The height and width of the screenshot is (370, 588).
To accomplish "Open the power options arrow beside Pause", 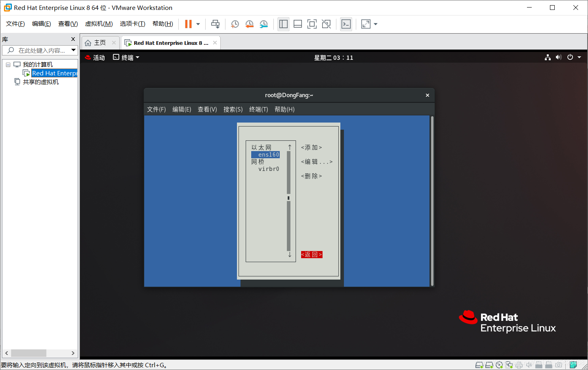I will tap(198, 24).
